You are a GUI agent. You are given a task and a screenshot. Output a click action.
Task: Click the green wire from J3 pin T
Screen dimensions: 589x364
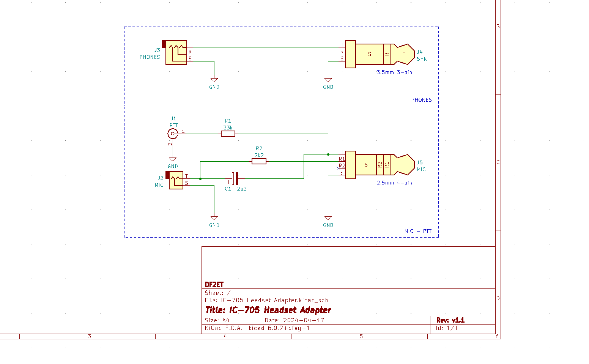[x=266, y=47]
